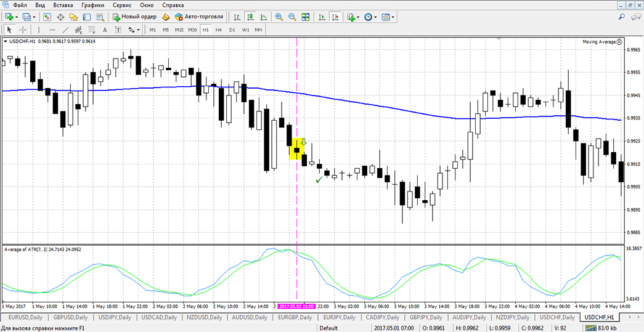Switch to NZDJPY,Daily chart tab
The width and height of the screenshot is (644, 332).
click(512, 317)
